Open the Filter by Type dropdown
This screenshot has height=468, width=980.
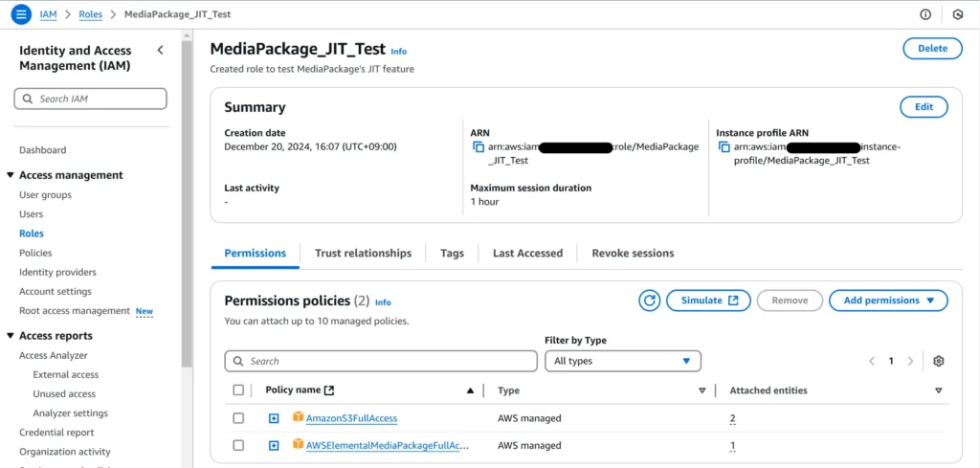622,361
